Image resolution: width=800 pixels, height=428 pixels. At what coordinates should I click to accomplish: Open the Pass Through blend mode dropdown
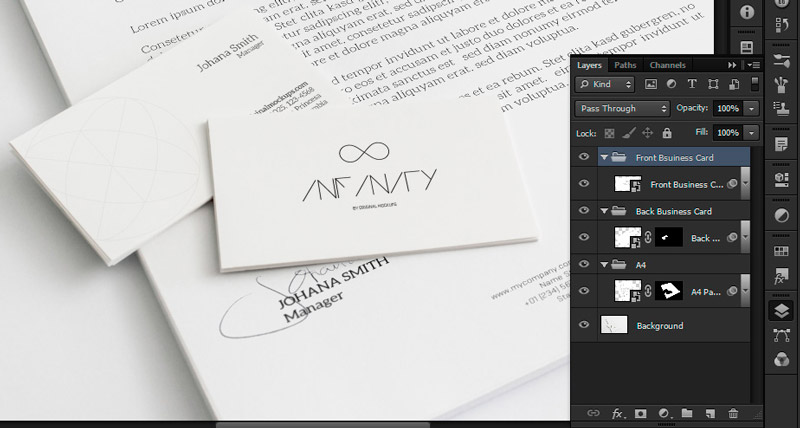pos(622,108)
